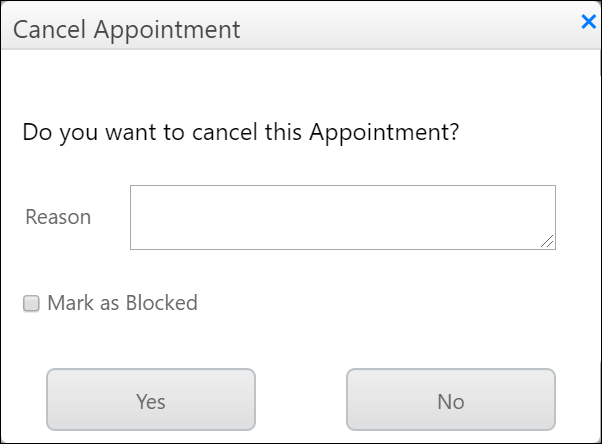Click the blue X icon
602x444 pixels.
pyautogui.click(x=588, y=22)
